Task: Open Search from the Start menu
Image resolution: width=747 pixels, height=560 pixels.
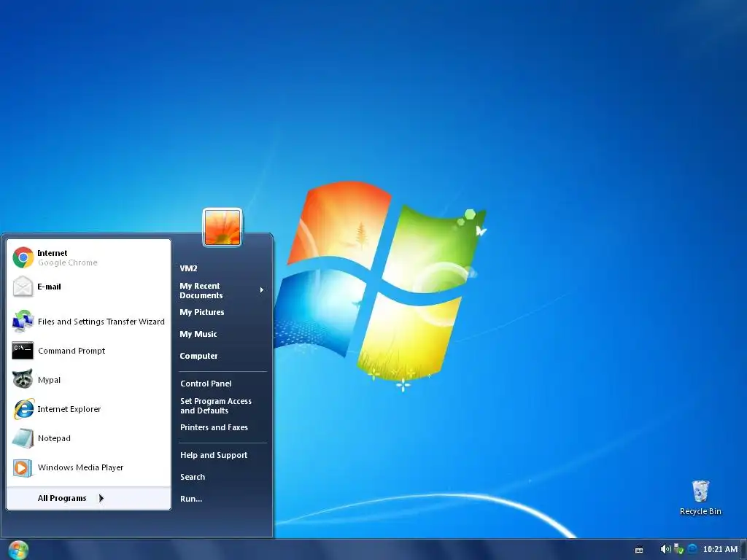Action: tap(222, 477)
